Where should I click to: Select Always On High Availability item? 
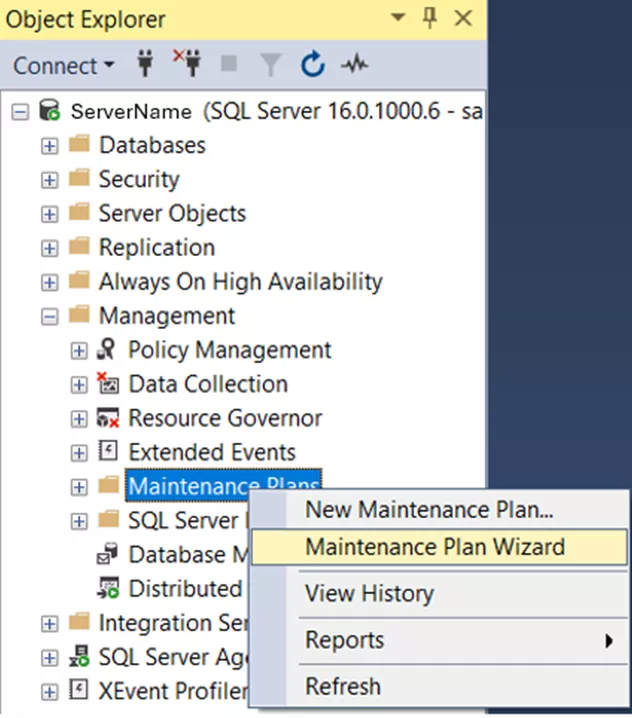point(241,282)
